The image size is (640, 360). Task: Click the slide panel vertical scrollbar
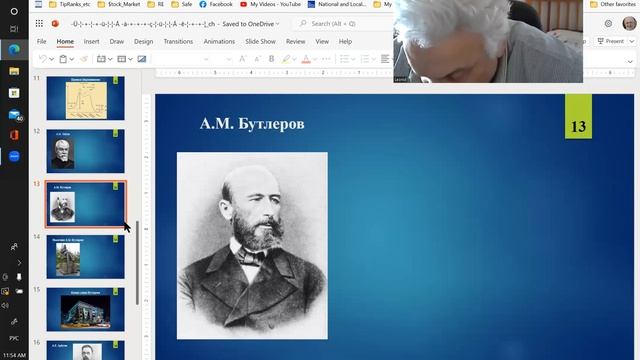(137, 263)
